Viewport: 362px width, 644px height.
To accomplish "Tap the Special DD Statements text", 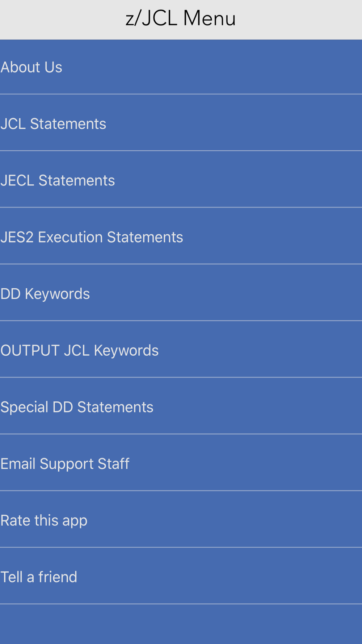I will [x=77, y=407].
